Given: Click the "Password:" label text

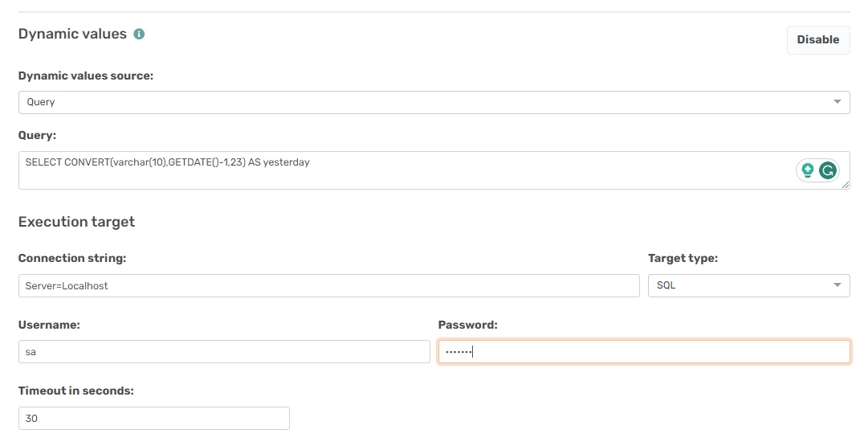Looking at the screenshot, I should (x=468, y=325).
